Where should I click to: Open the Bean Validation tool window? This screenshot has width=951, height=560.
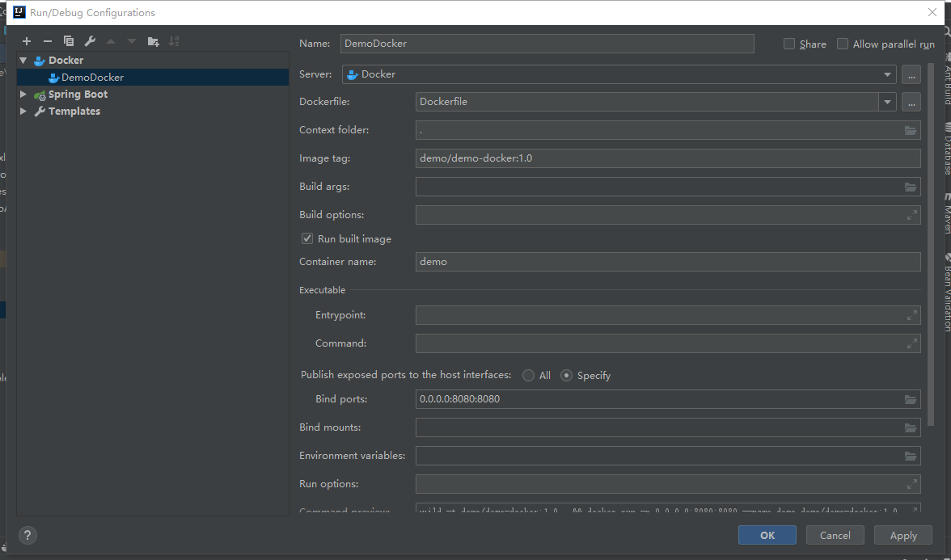click(947, 293)
